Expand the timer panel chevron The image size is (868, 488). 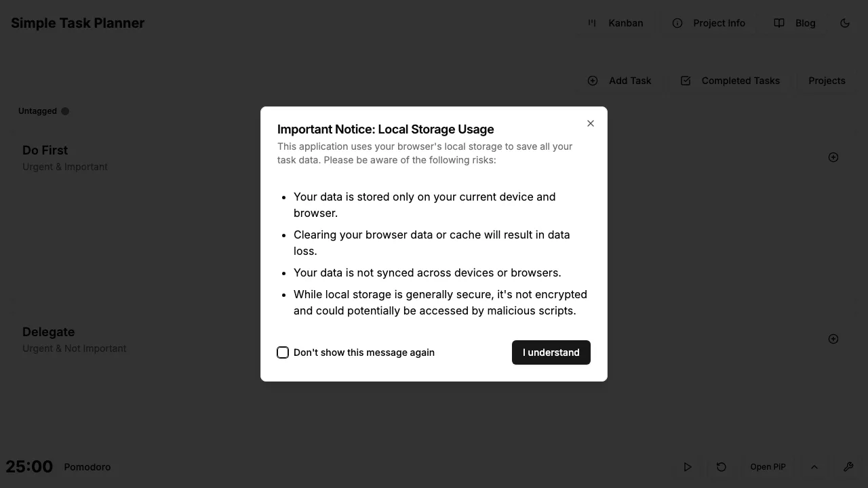pyautogui.click(x=814, y=467)
